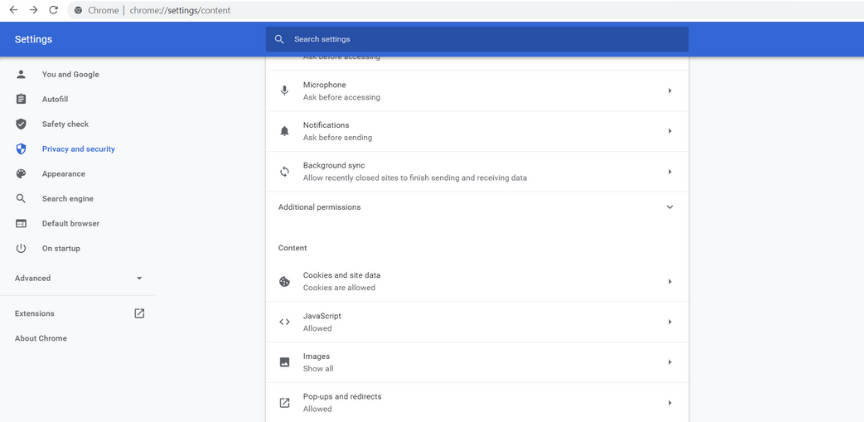Click the Background sync icon
This screenshot has height=422, width=864.
click(284, 172)
